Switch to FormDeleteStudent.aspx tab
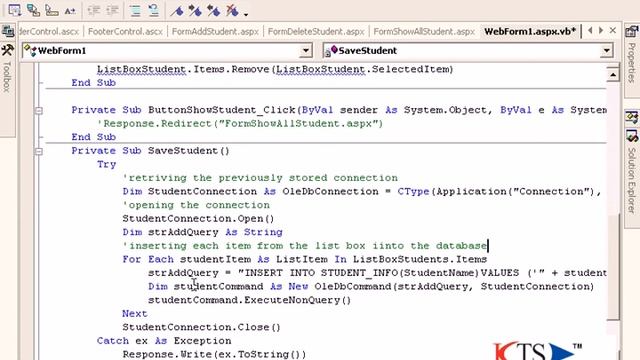The height and width of the screenshot is (360, 640). point(316,31)
